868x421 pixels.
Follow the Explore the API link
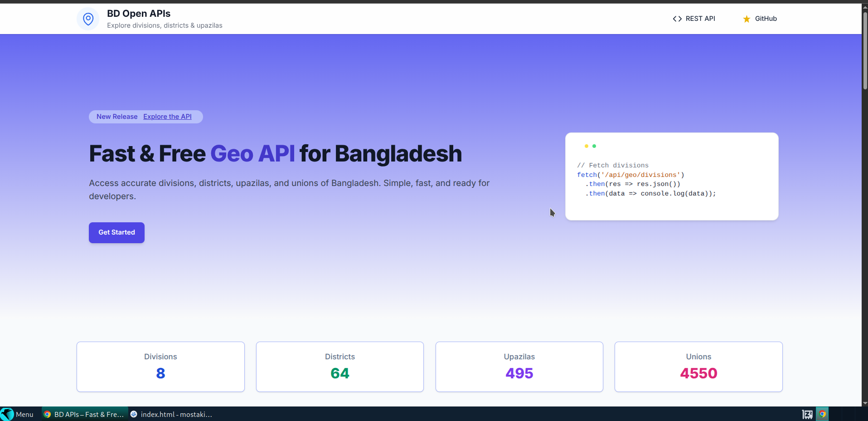[x=167, y=117]
